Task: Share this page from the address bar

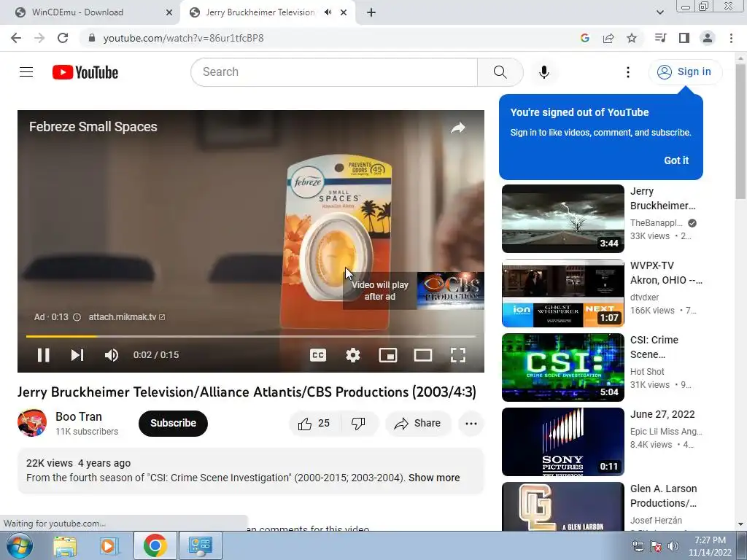Action: pyautogui.click(x=608, y=38)
